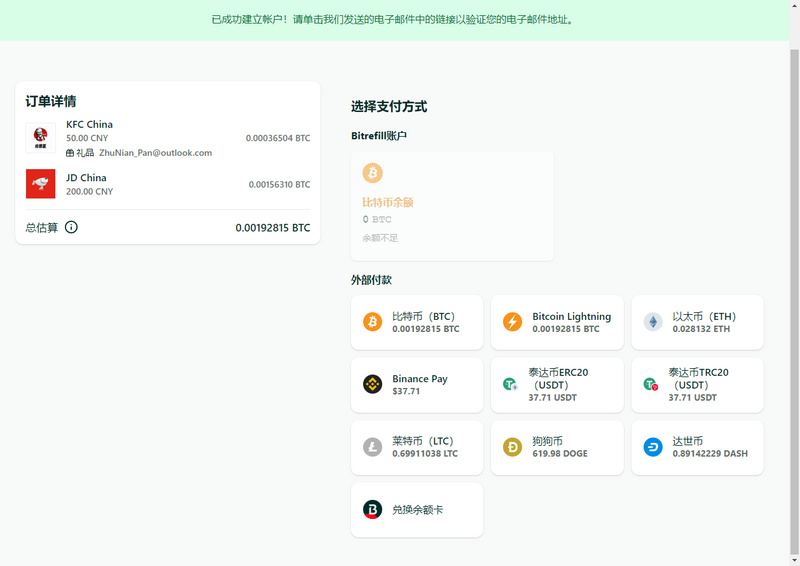Pay with 莱特币 (LTC) label
The width and height of the screenshot is (800, 566).
423,441
